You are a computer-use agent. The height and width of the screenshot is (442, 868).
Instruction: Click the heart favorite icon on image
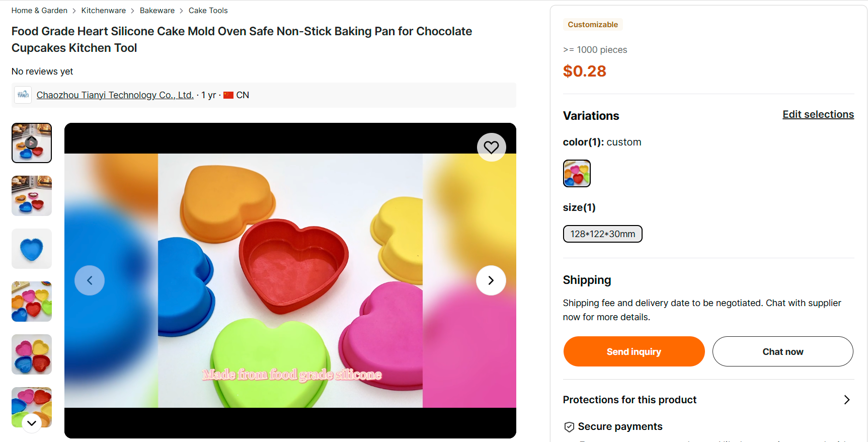click(x=491, y=147)
